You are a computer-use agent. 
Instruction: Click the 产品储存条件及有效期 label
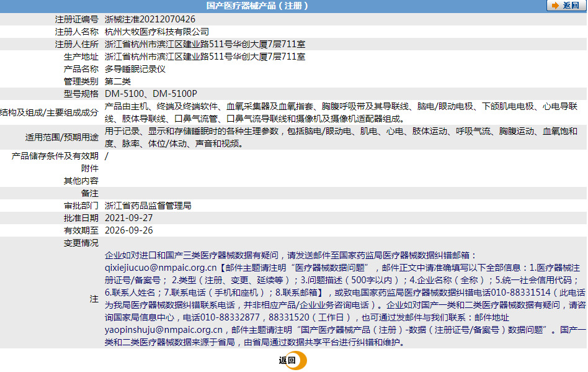[x=55, y=156]
